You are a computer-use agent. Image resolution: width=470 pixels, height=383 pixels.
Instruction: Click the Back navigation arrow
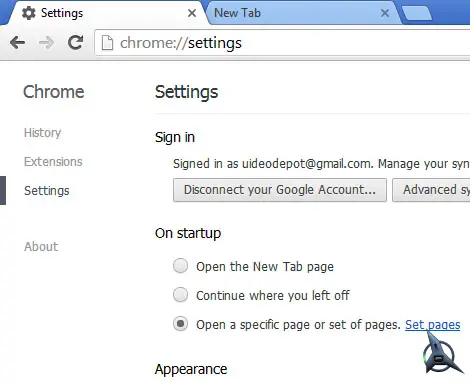pyautogui.click(x=17, y=43)
